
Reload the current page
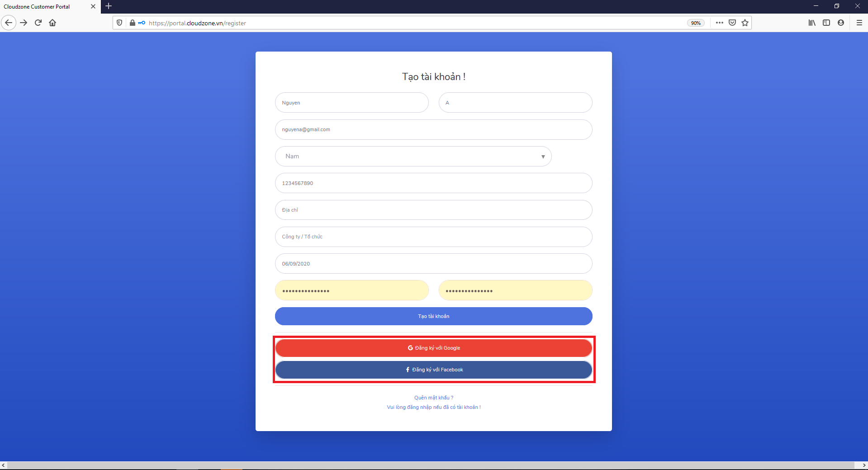[x=38, y=23]
